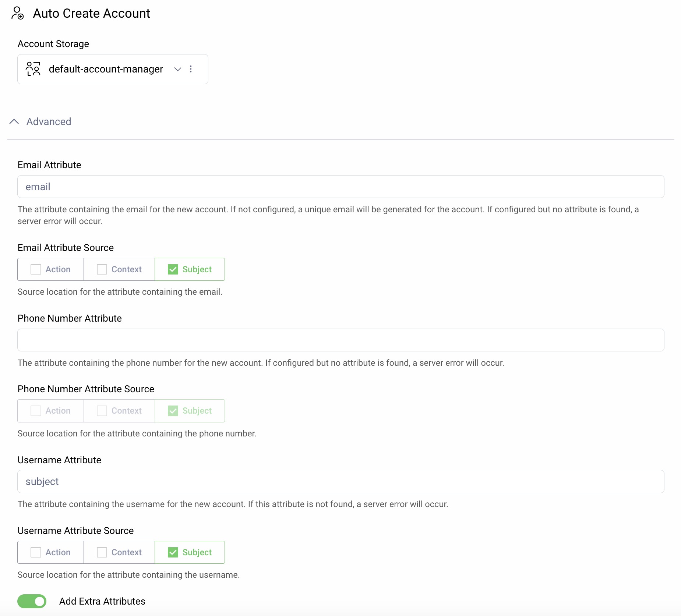This screenshot has width=681, height=616.
Task: Click the Email Attribute input field
Action: [x=340, y=187]
